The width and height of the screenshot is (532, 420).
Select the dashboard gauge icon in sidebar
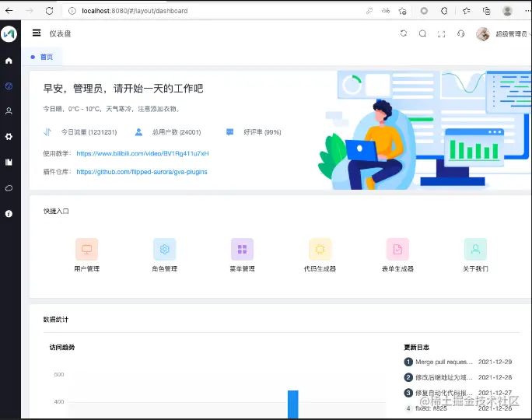(9, 86)
